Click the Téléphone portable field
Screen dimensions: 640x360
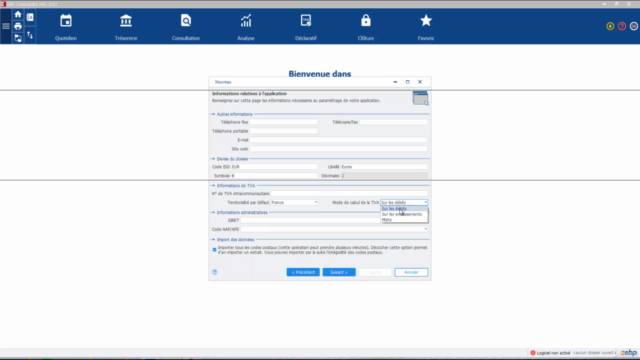pos(284,131)
